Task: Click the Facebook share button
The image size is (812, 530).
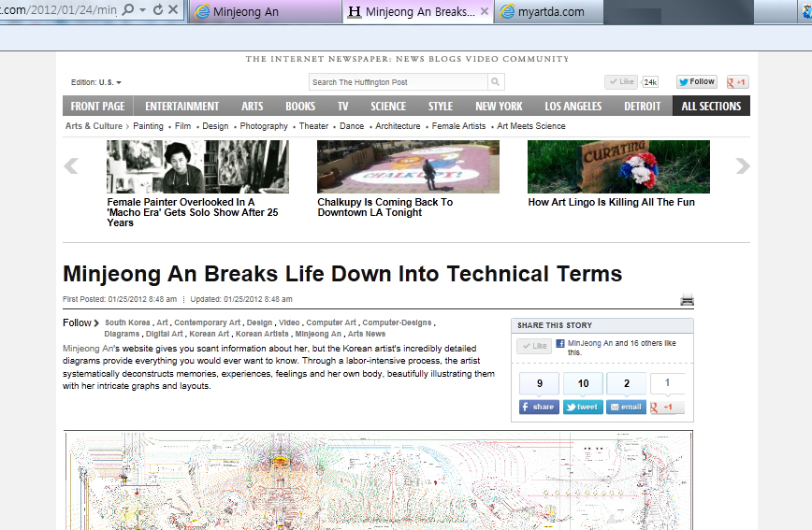Action: (x=539, y=407)
